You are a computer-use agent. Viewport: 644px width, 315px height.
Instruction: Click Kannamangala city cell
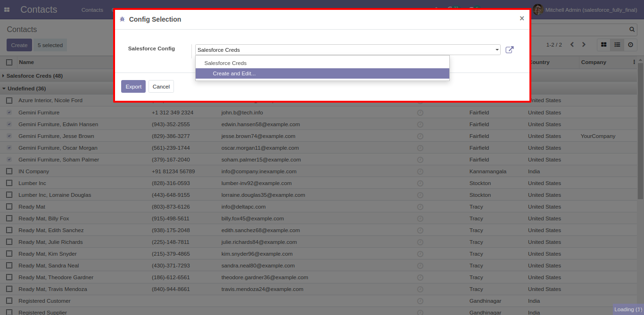(488, 171)
